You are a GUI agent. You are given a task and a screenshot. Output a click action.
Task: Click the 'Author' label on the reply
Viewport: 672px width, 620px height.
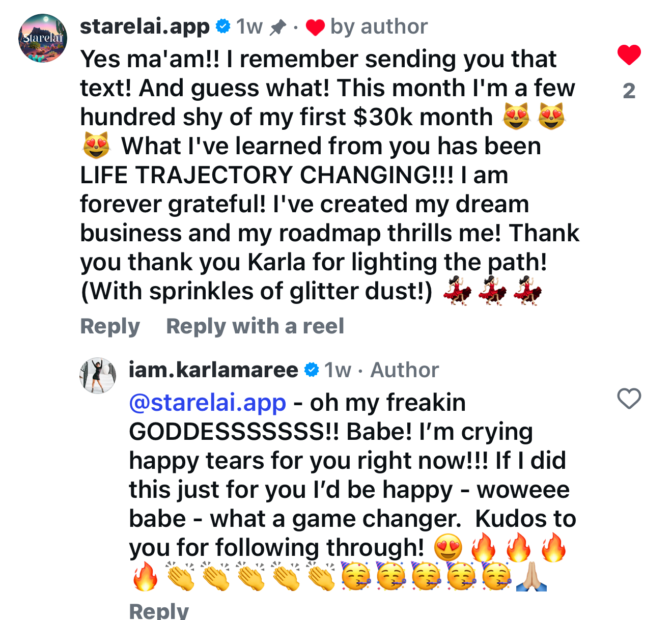404,370
